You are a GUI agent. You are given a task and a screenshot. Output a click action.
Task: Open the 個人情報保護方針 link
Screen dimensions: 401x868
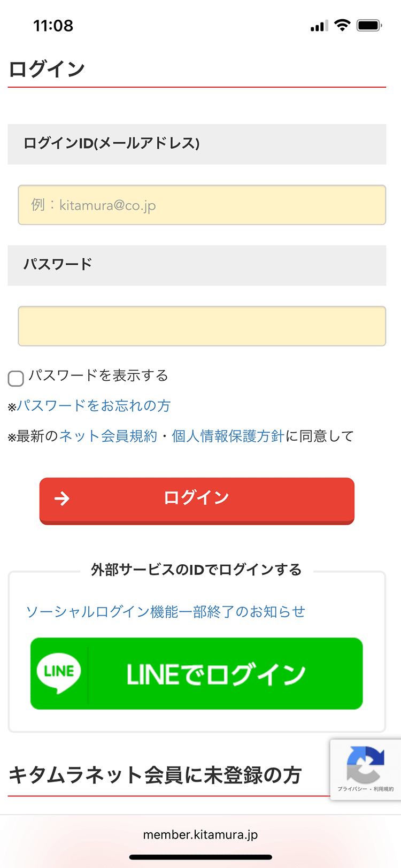(228, 436)
